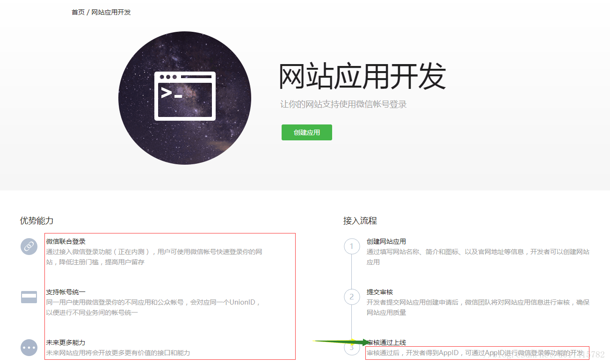610x364 pixels.
Task: Click step 1 circle in 接入流程
Action: [352, 247]
